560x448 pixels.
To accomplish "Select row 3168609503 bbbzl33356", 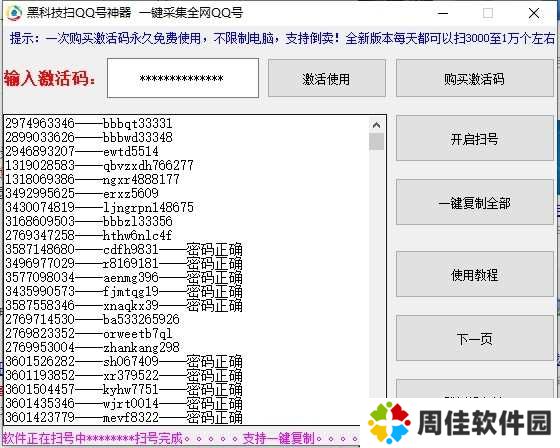I will pyautogui.click(x=89, y=221).
